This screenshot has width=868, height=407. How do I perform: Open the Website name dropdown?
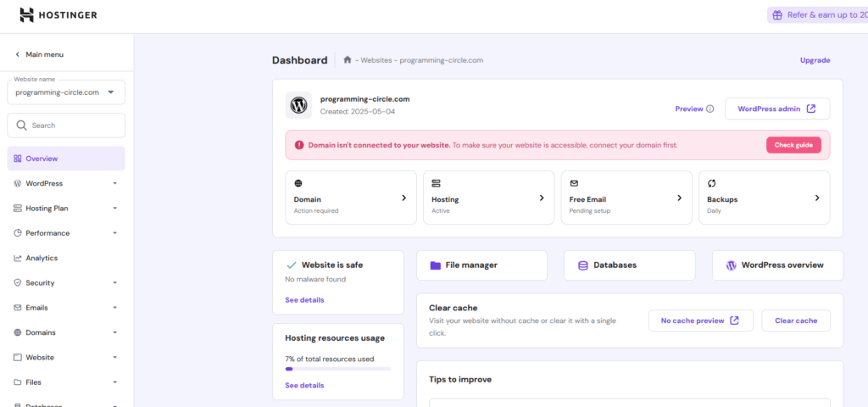[x=66, y=92]
